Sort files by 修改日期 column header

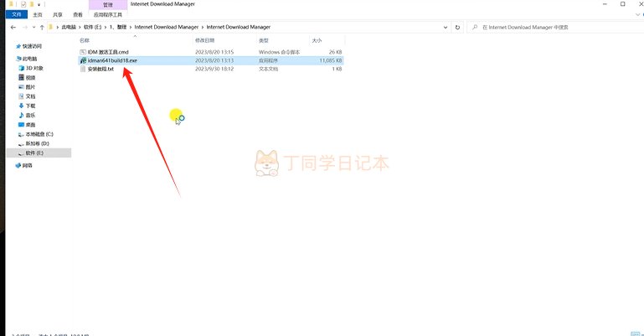click(204, 40)
